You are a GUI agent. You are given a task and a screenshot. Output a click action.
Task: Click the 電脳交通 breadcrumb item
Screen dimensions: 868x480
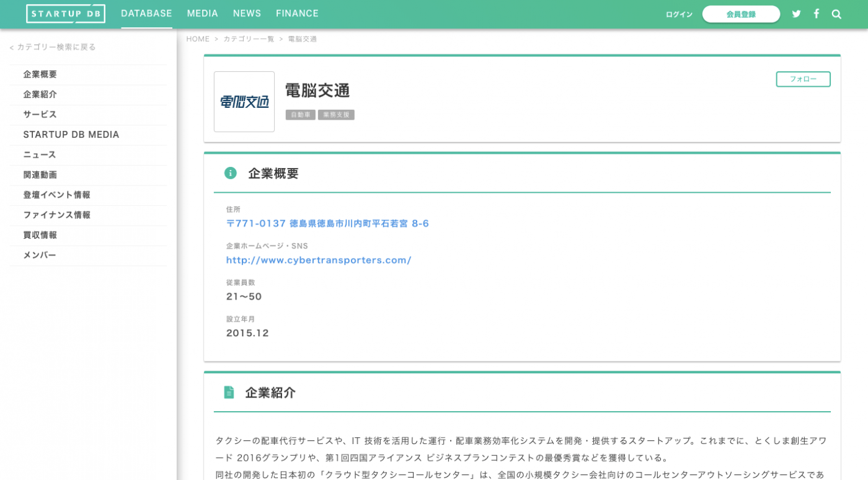tap(303, 39)
